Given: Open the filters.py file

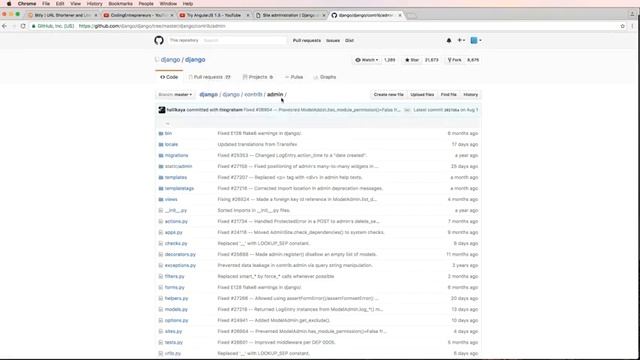Looking at the screenshot, I should tap(175, 277).
